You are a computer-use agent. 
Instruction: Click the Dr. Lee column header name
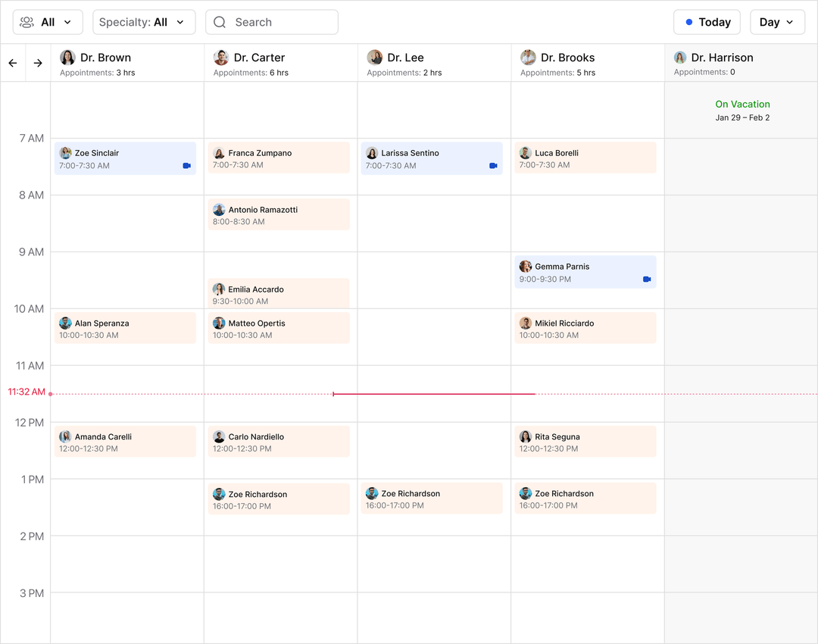pos(405,58)
